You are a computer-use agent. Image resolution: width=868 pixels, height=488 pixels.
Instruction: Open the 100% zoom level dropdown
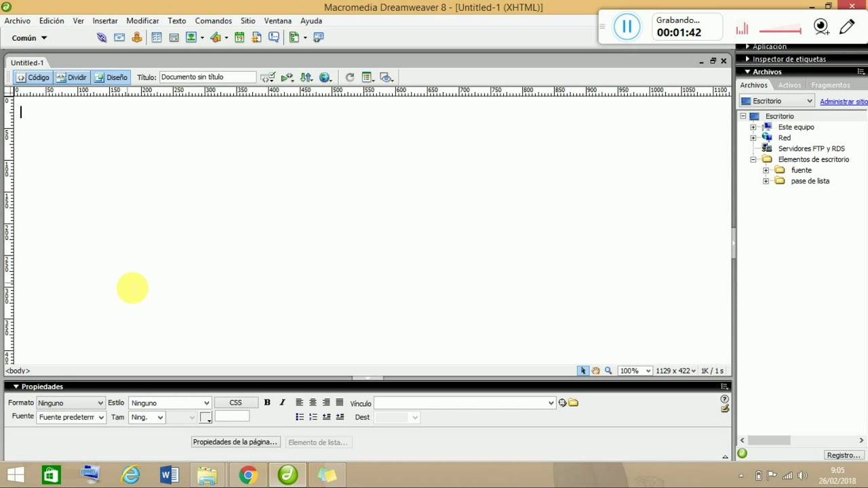tap(635, 371)
